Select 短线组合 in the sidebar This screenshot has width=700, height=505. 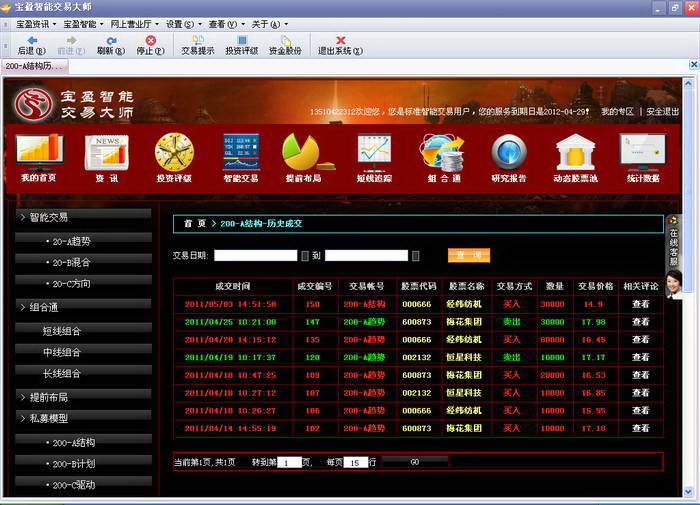(83, 331)
